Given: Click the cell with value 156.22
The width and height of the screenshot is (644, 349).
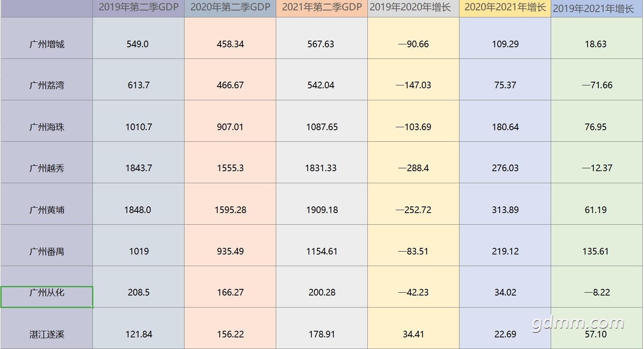Looking at the screenshot, I should coord(230,328).
